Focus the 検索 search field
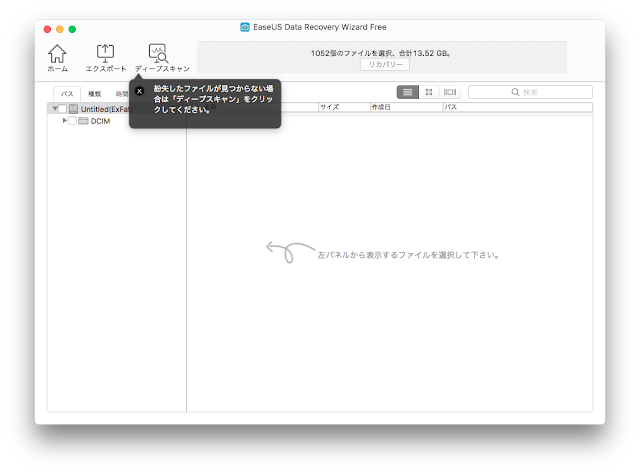 (530, 92)
